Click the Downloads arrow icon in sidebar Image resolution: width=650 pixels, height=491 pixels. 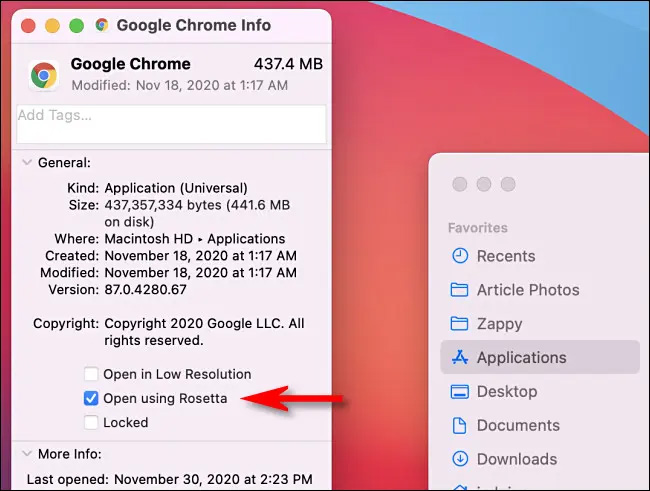[x=460, y=459]
